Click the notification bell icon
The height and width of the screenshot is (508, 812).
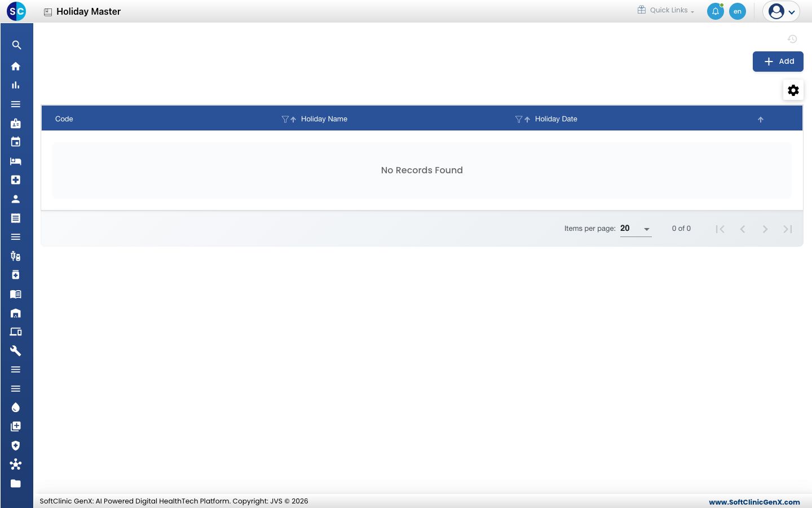(716, 11)
